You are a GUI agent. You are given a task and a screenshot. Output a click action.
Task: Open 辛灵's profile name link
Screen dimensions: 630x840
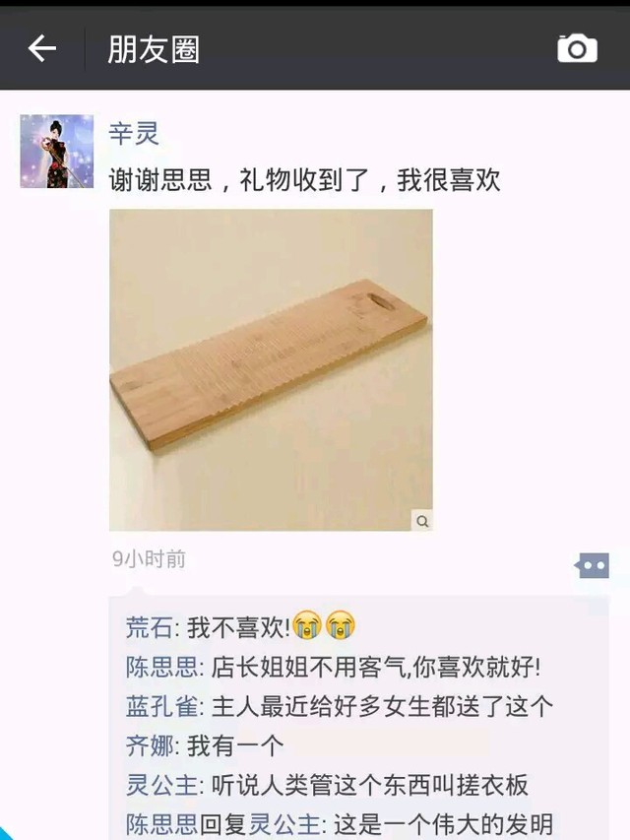tap(134, 133)
